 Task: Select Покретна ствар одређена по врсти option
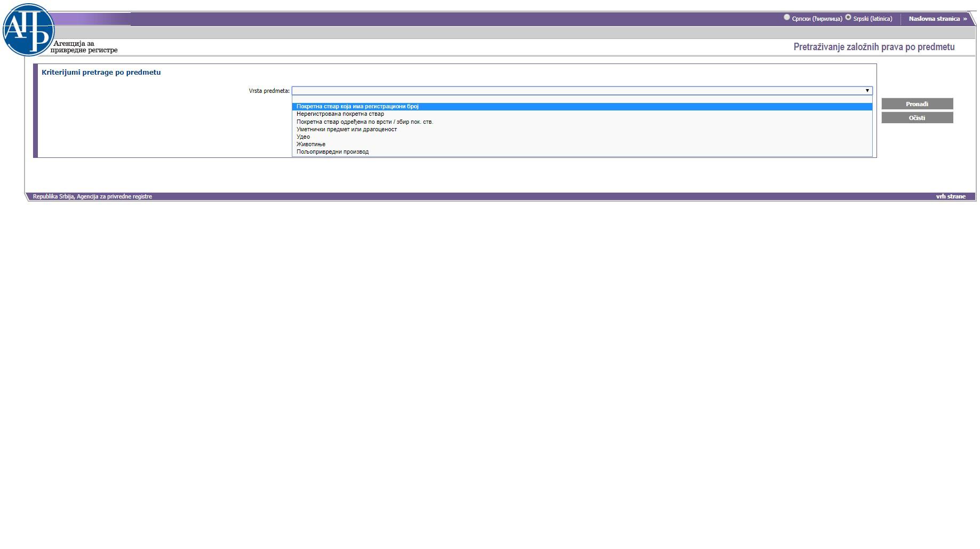click(x=582, y=122)
